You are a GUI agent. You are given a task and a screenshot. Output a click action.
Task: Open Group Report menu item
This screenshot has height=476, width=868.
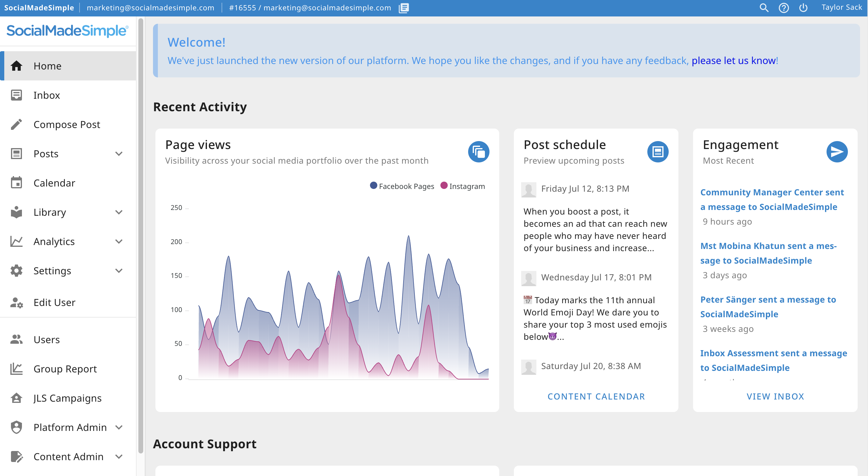coord(68,369)
